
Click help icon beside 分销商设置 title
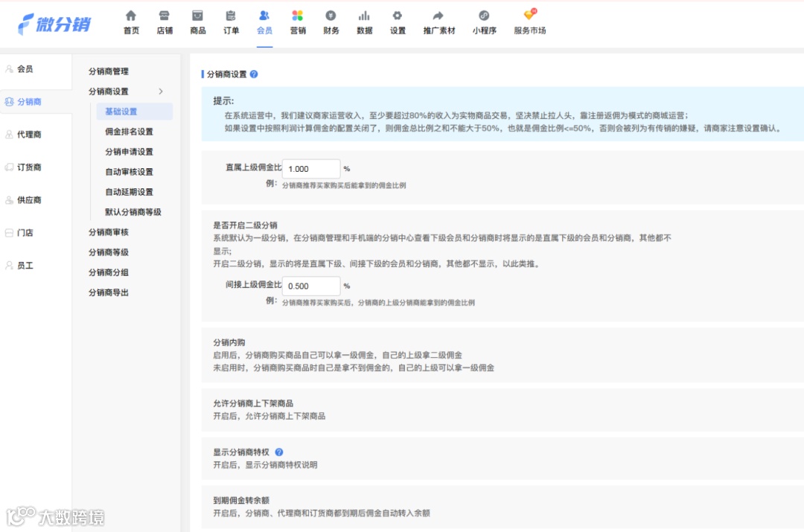(254, 74)
